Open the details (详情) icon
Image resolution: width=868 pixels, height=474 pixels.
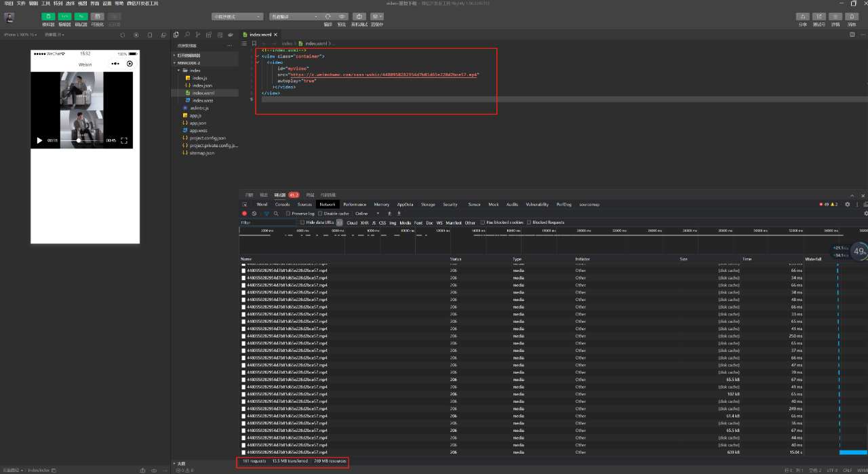tap(835, 16)
